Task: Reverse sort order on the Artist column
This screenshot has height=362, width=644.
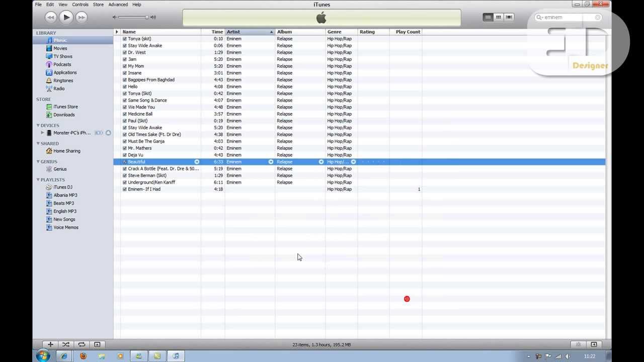Action: tap(250, 32)
